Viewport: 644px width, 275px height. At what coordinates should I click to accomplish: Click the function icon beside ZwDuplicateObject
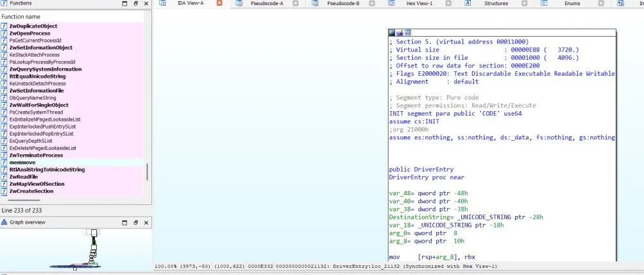point(4,26)
